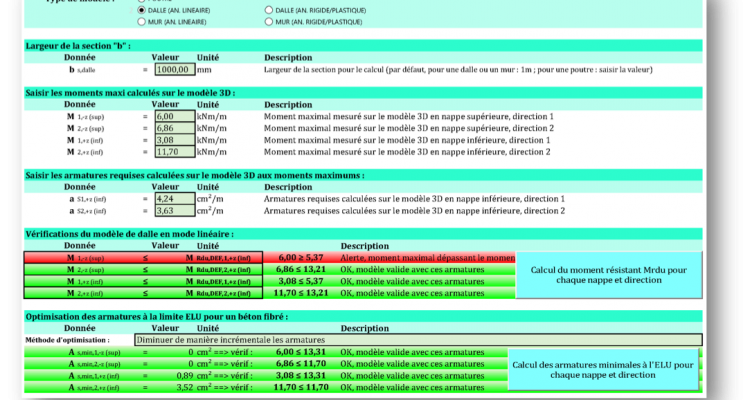The image size is (750, 400).
Task: Click the b s,dalle value field 1000,00
Action: 175,69
